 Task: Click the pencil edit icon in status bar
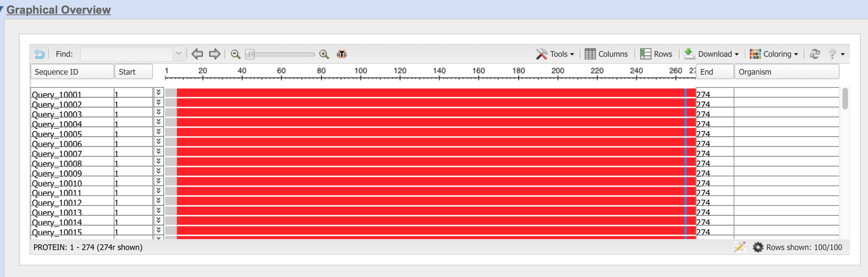click(x=740, y=247)
